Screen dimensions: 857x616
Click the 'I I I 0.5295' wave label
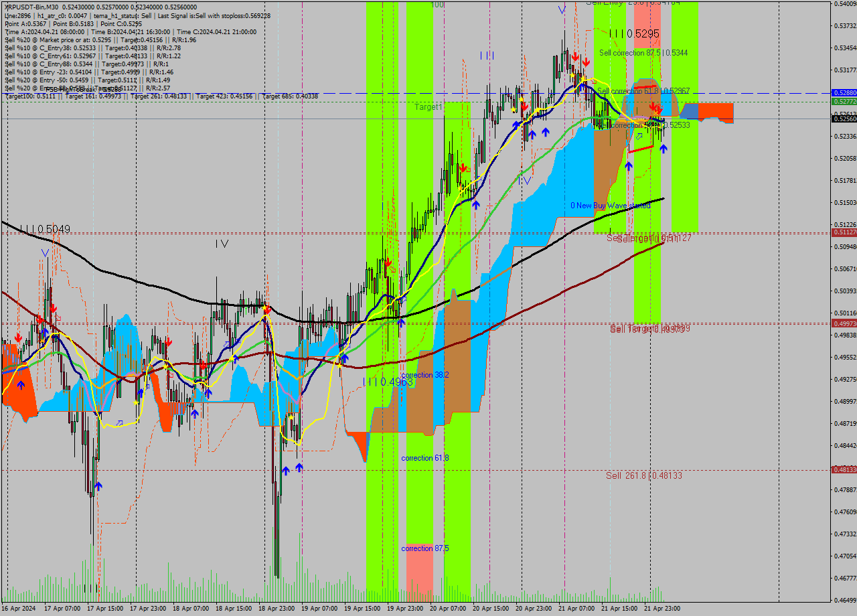click(633, 33)
